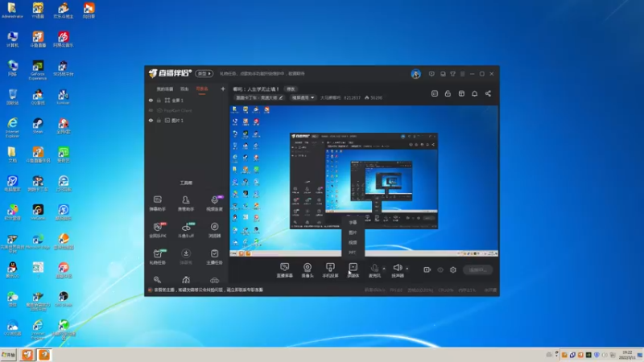Click the 修改 button next to the stream title
This screenshot has width=644, height=362.
point(291,89)
